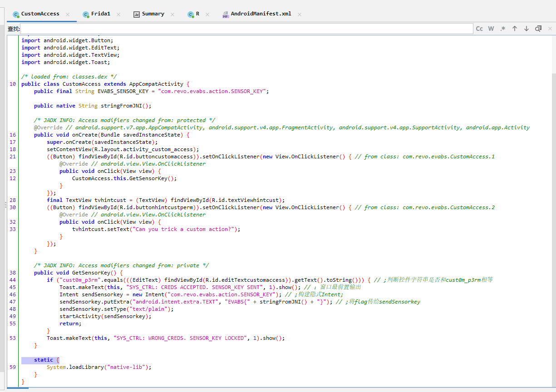Go to the next search match

[526, 29]
